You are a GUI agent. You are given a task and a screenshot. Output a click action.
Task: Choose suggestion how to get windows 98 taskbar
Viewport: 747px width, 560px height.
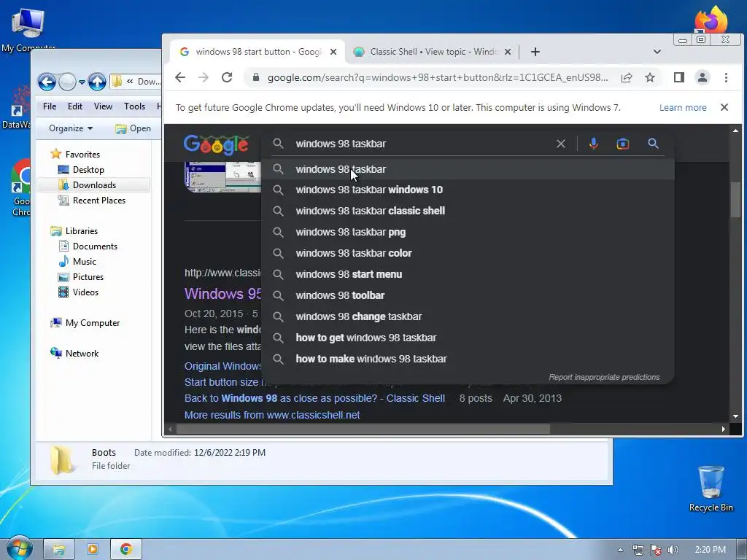click(468, 338)
